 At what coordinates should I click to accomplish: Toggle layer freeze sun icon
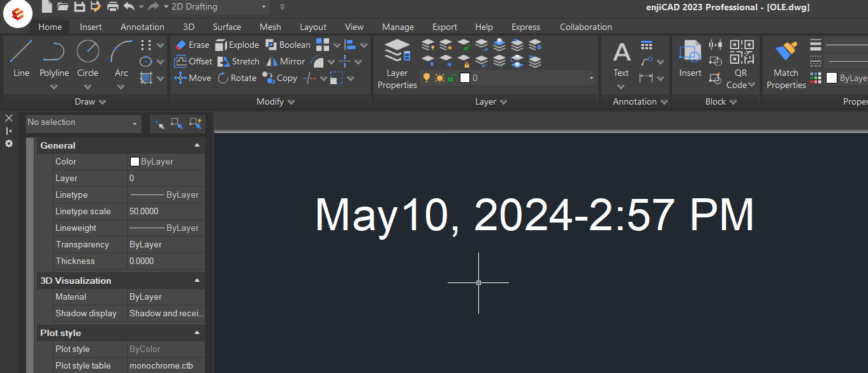[x=439, y=78]
